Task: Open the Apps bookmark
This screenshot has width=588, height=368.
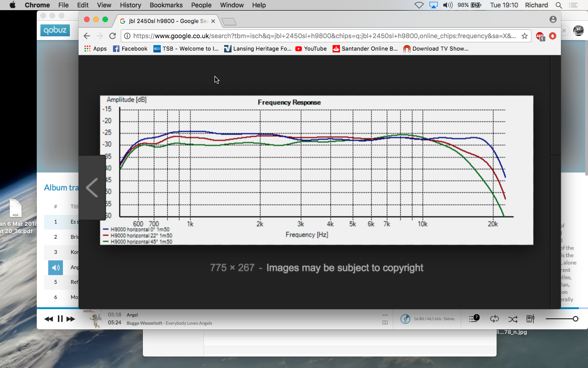Action: coord(96,48)
